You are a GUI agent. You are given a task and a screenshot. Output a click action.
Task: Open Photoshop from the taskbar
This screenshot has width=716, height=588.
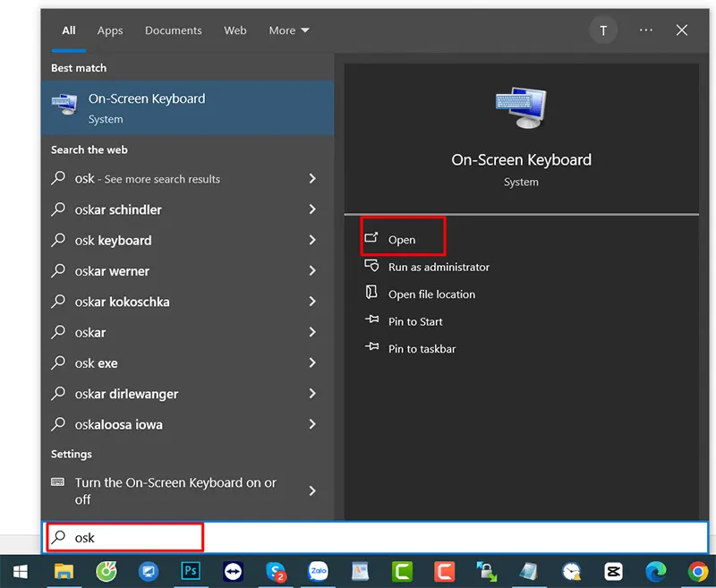pos(191,571)
